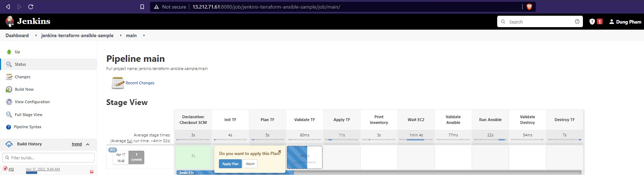Open the Recent Changes link
This screenshot has width=644, height=175.
click(140, 83)
